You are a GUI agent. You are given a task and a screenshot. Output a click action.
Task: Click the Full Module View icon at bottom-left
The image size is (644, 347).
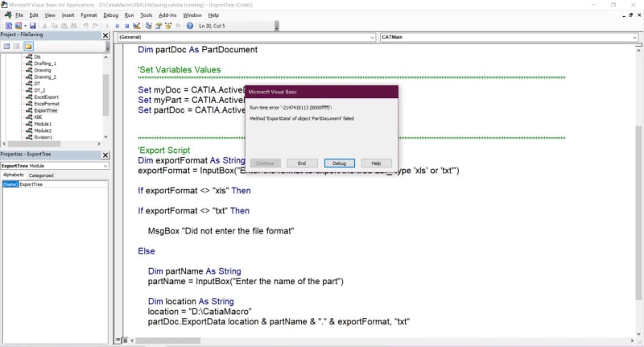pos(126,341)
